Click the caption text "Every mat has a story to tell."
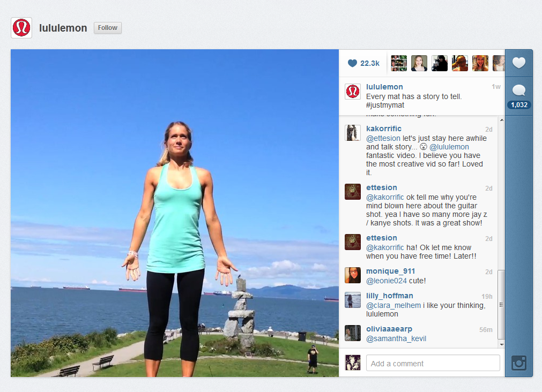Viewport: 542px width, 392px height. click(x=414, y=97)
